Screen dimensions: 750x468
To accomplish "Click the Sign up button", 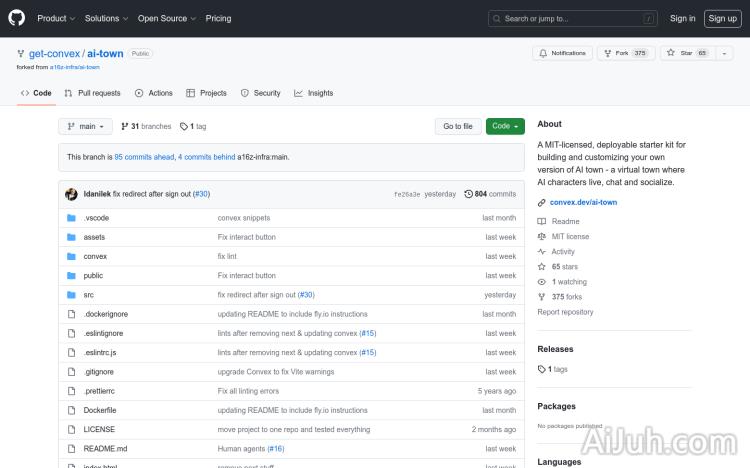I will tap(721, 18).
